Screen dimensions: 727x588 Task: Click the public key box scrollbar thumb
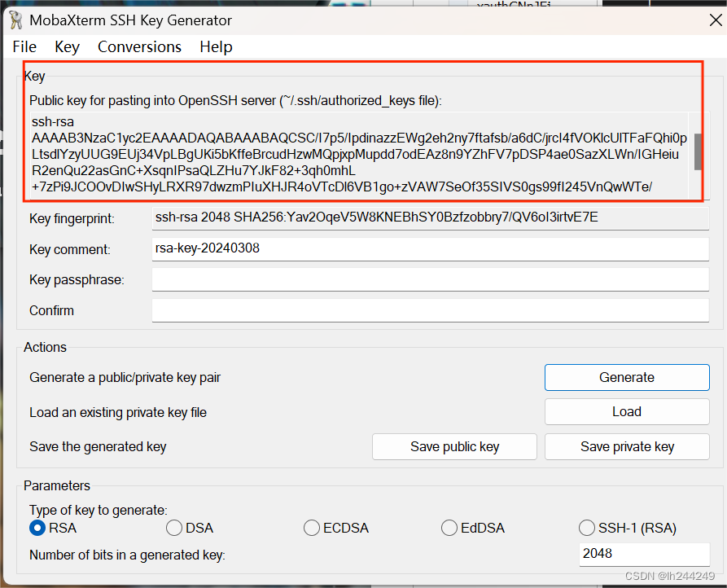[698, 151]
